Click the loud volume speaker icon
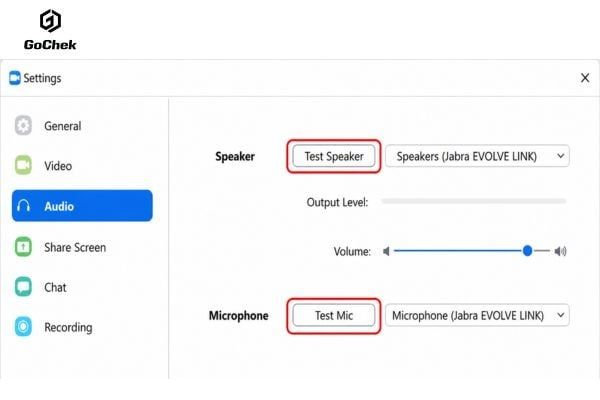 tap(561, 251)
